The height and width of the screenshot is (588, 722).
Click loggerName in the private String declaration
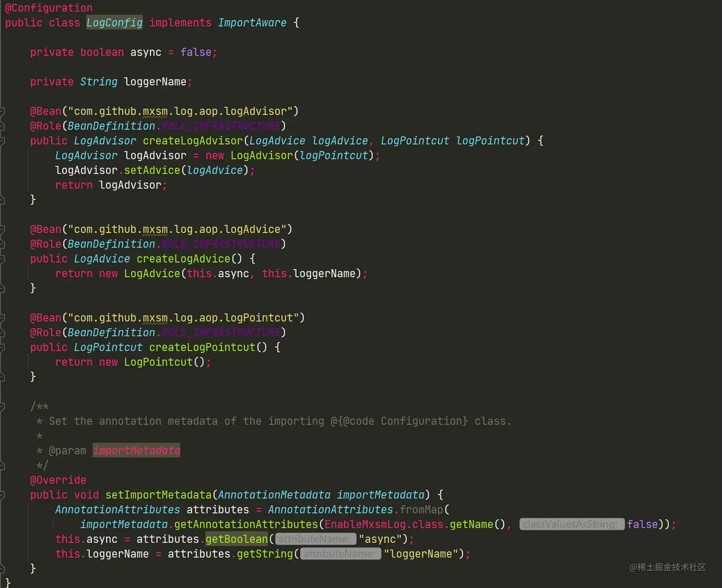point(155,82)
